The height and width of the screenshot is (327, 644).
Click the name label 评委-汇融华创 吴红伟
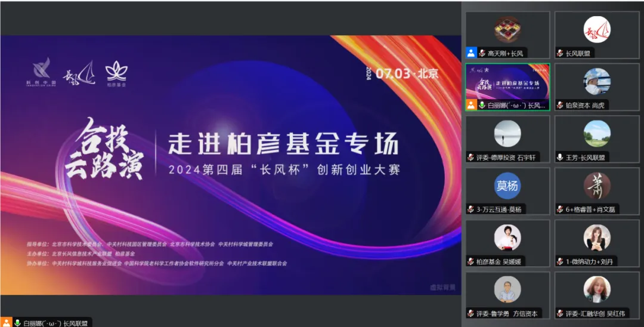[x=595, y=314]
